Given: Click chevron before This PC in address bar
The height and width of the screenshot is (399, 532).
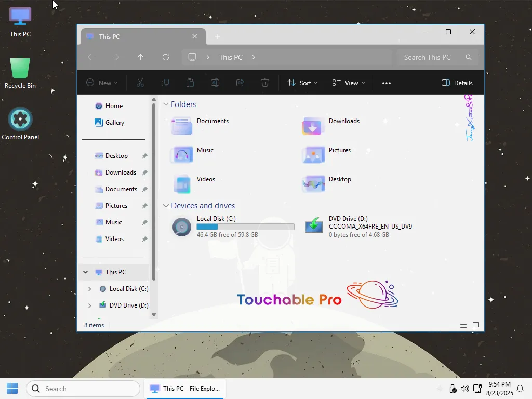Looking at the screenshot, I should coord(208,57).
